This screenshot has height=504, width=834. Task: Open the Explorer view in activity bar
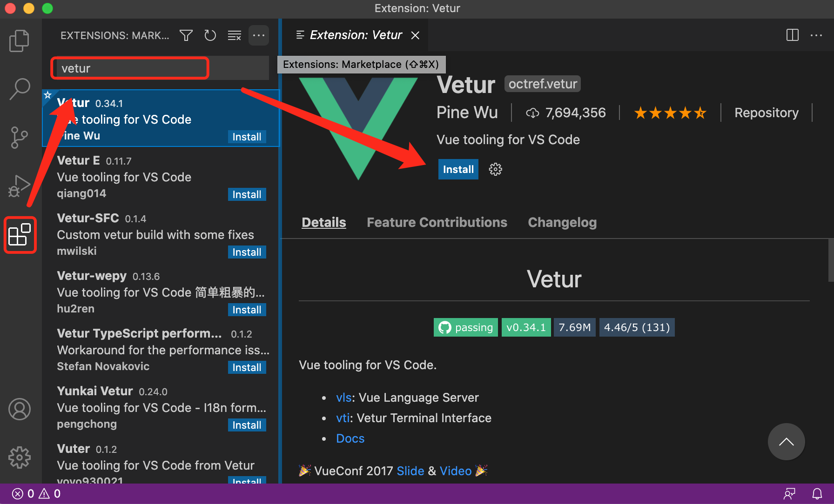(x=20, y=41)
